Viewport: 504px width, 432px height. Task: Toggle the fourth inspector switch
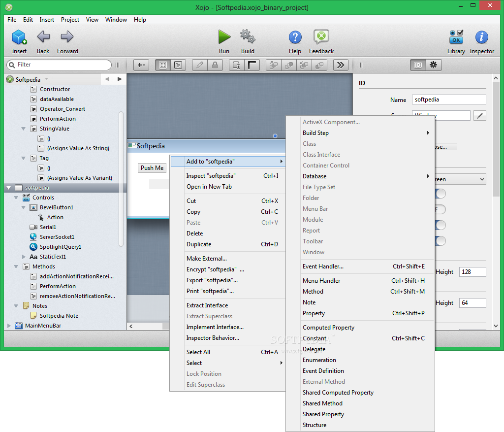coord(441,240)
